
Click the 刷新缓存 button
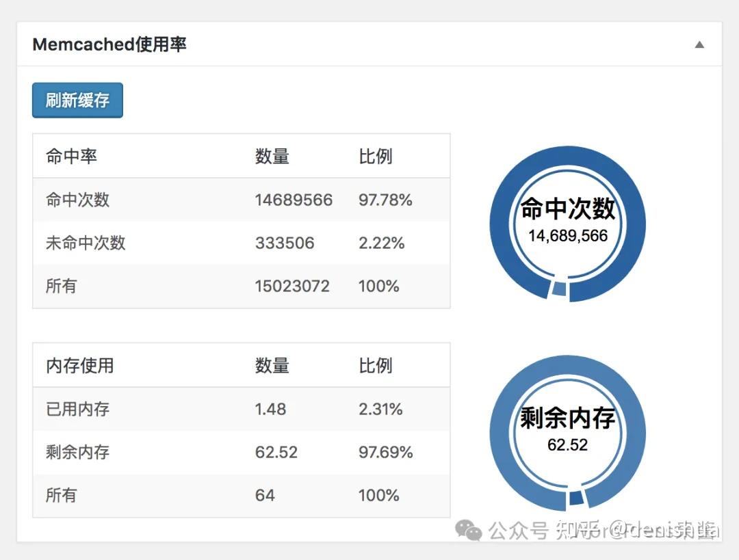(77, 99)
